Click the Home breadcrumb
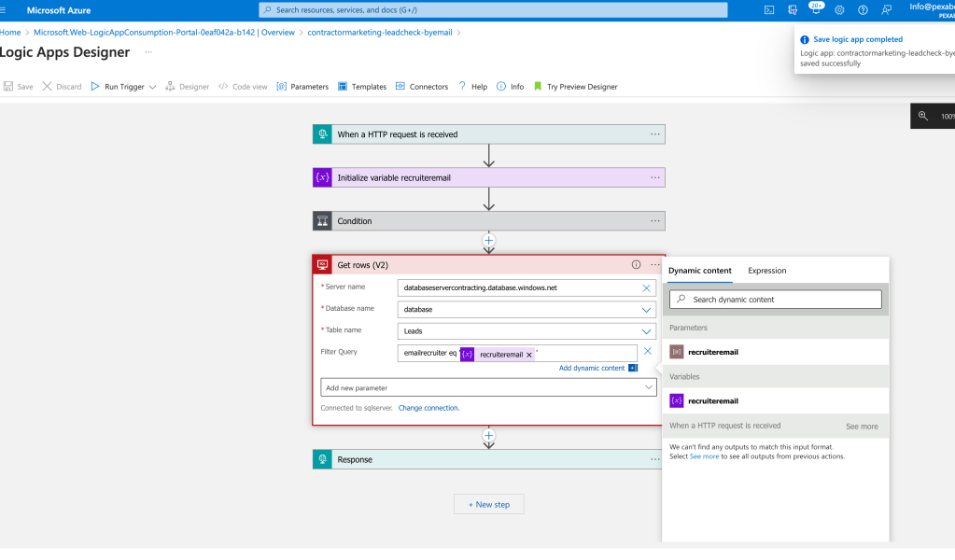This screenshot has width=955, height=560. [10, 33]
